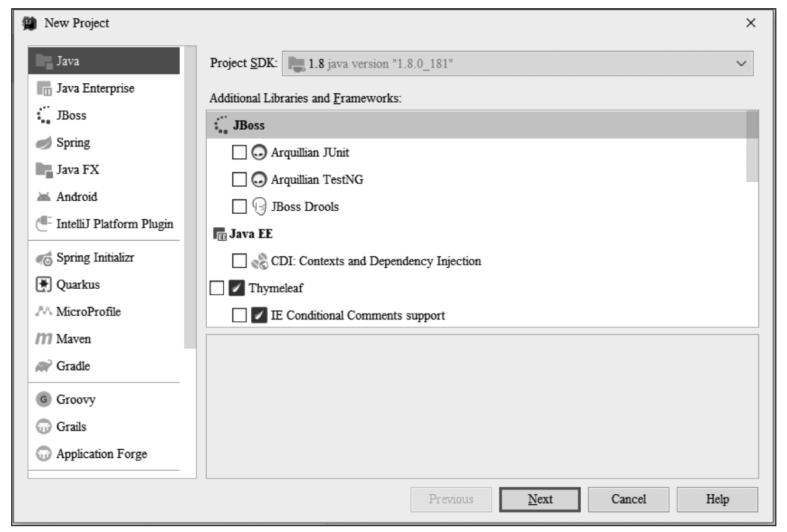Image resolution: width=787 pixels, height=532 pixels.
Task: Open the Project SDK dropdown
Action: click(518, 64)
